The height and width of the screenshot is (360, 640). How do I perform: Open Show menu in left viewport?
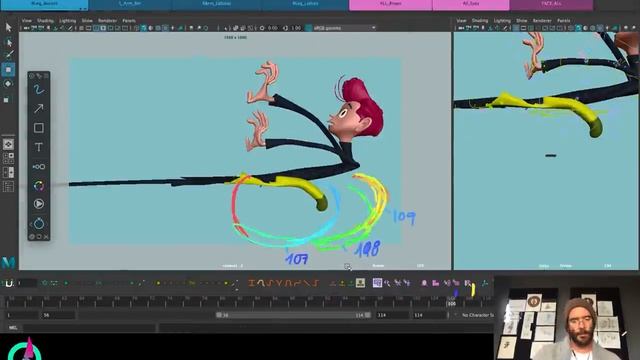tap(87, 20)
